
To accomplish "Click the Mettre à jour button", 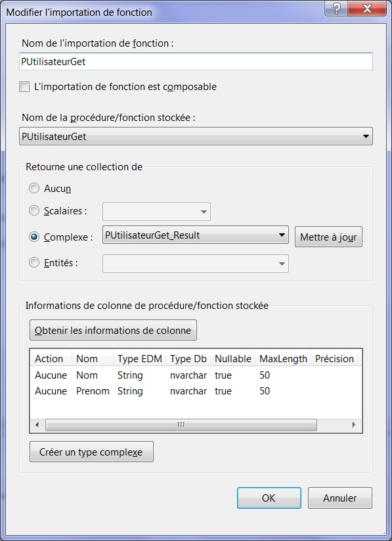I will 328,237.
